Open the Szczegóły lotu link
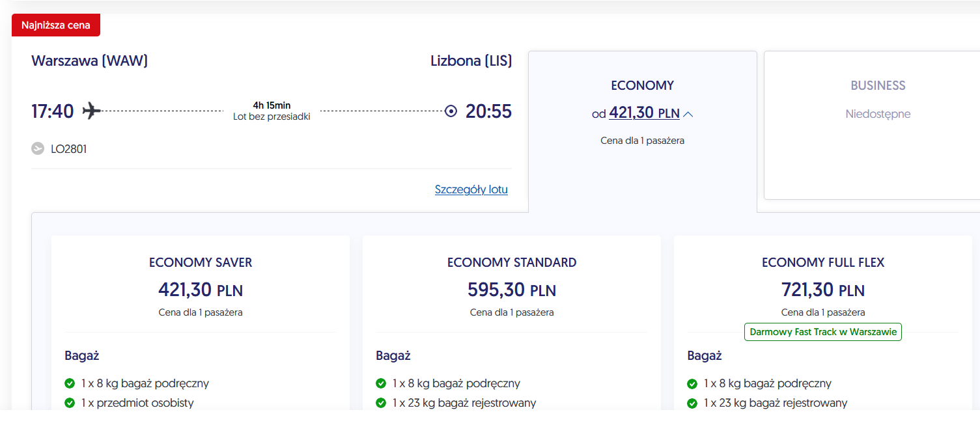The width and height of the screenshot is (980, 423). (x=471, y=189)
